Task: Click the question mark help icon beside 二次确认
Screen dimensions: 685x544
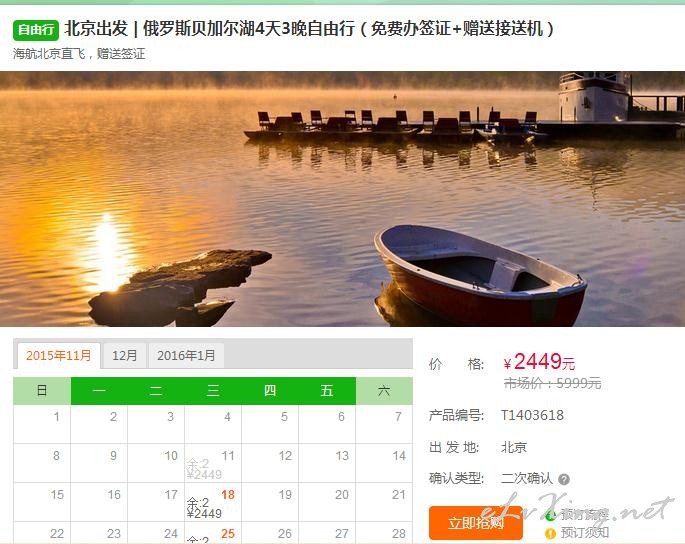Action: tap(564, 479)
